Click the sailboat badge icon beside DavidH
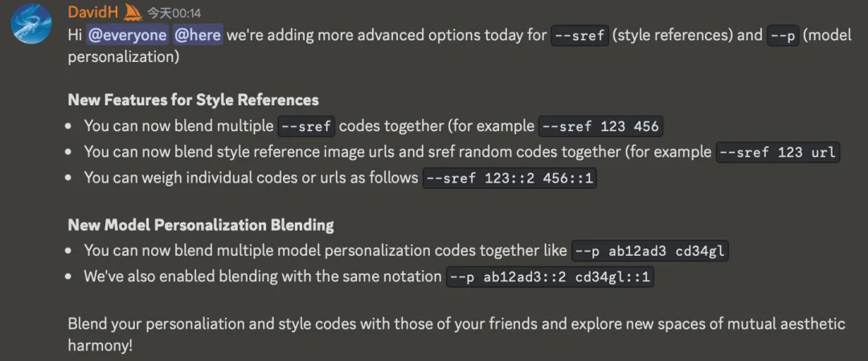Image resolution: width=868 pixels, height=361 pixels. coord(133,10)
